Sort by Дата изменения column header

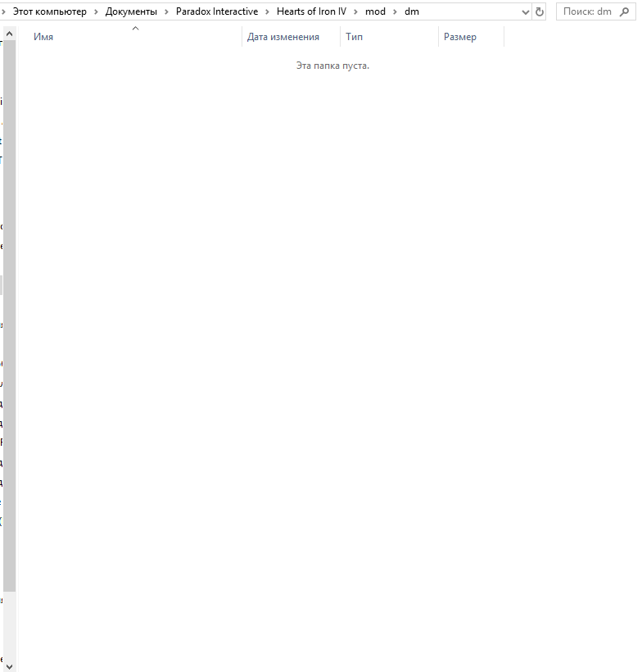(x=292, y=37)
